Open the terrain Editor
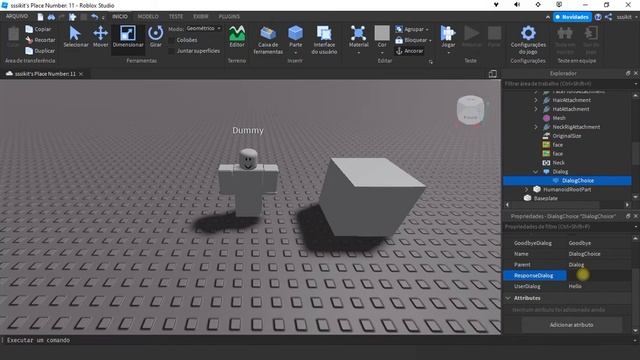 (237, 36)
